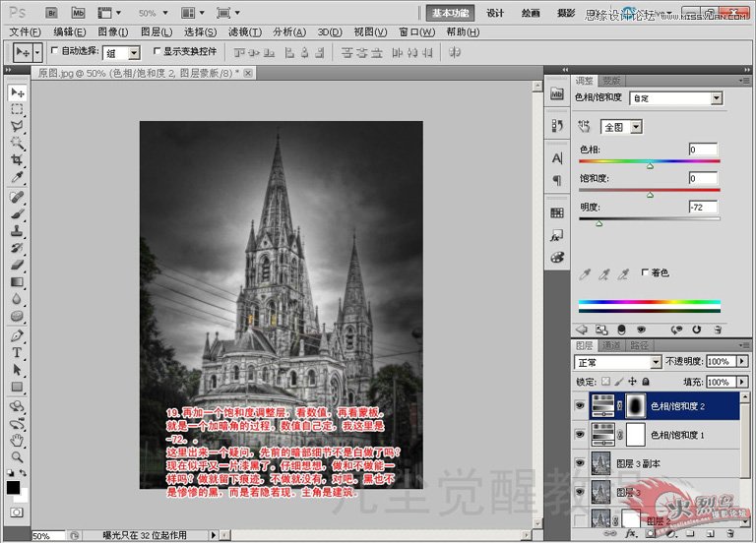The height and width of the screenshot is (543, 756).
Task: Select the Crop tool in the toolbox
Action: point(17,159)
